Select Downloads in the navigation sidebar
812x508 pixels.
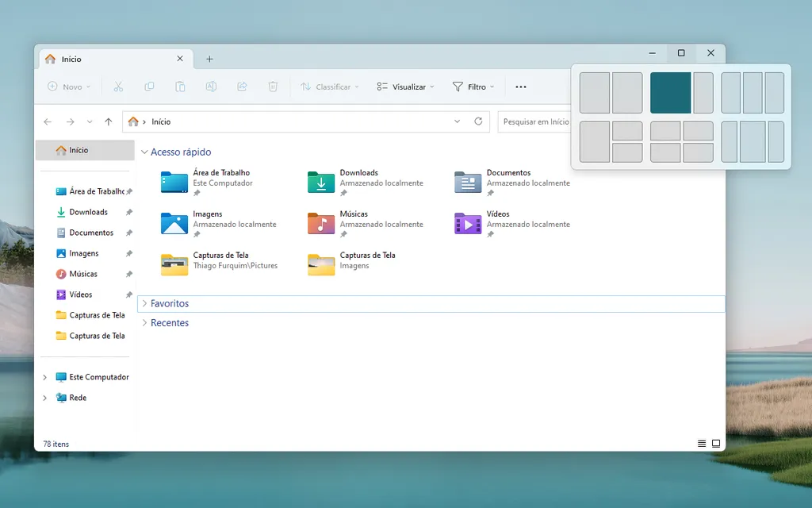pos(88,212)
